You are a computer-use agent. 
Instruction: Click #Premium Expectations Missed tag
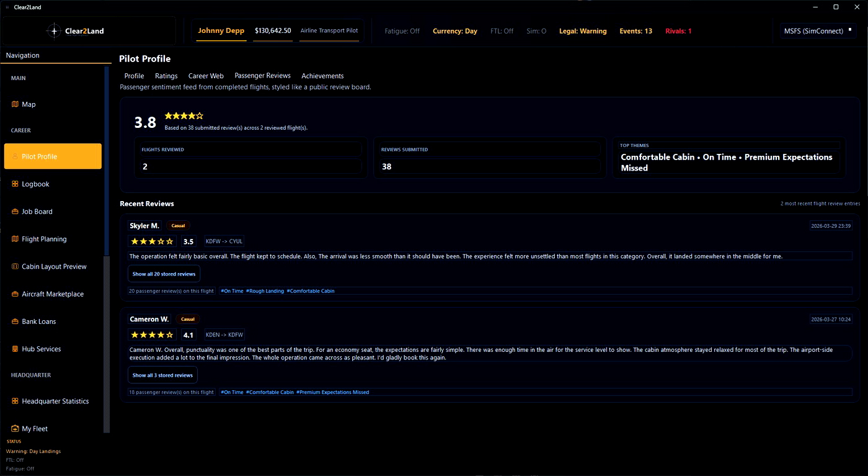click(x=333, y=392)
